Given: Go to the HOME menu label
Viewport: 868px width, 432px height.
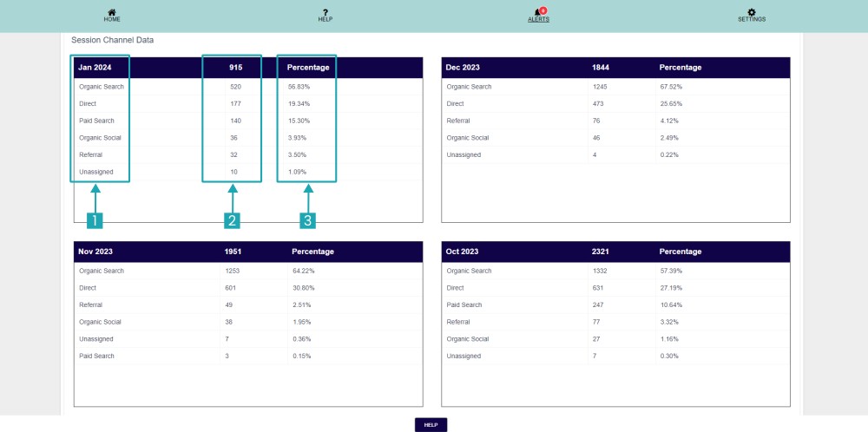Looking at the screenshot, I should tap(112, 19).
